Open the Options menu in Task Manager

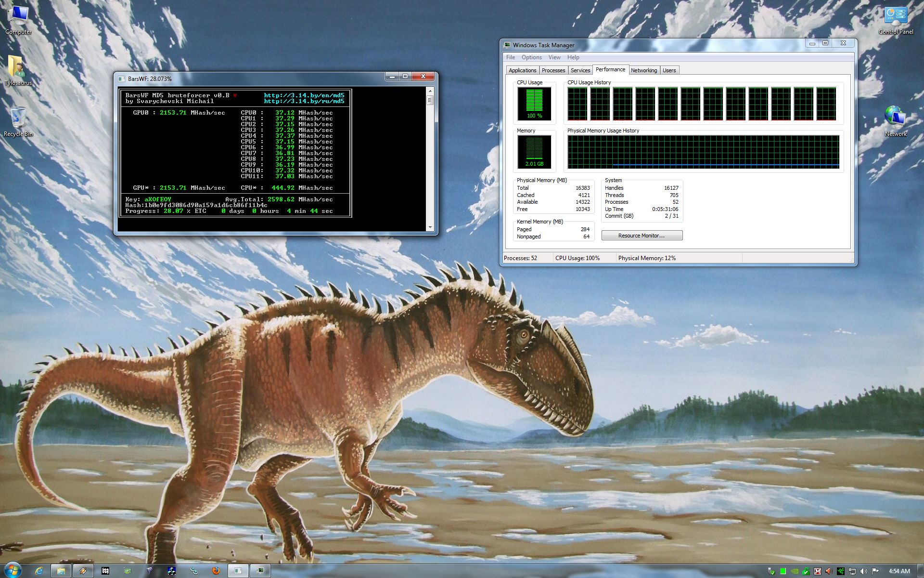531,57
